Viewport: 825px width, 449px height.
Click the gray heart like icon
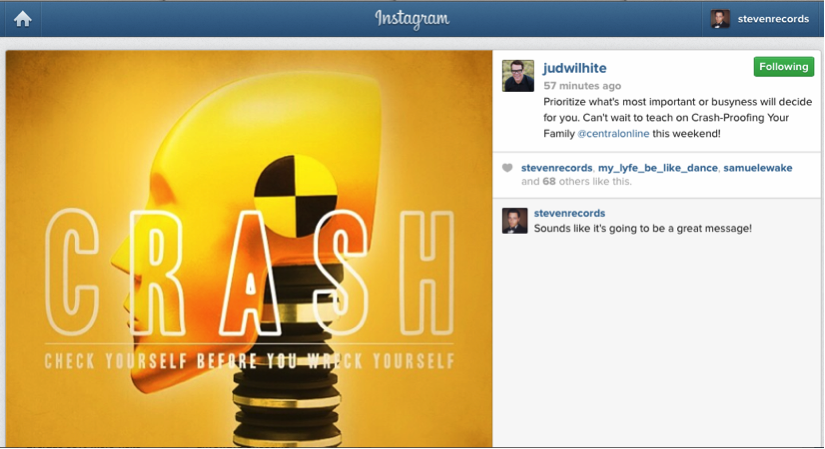(507, 168)
